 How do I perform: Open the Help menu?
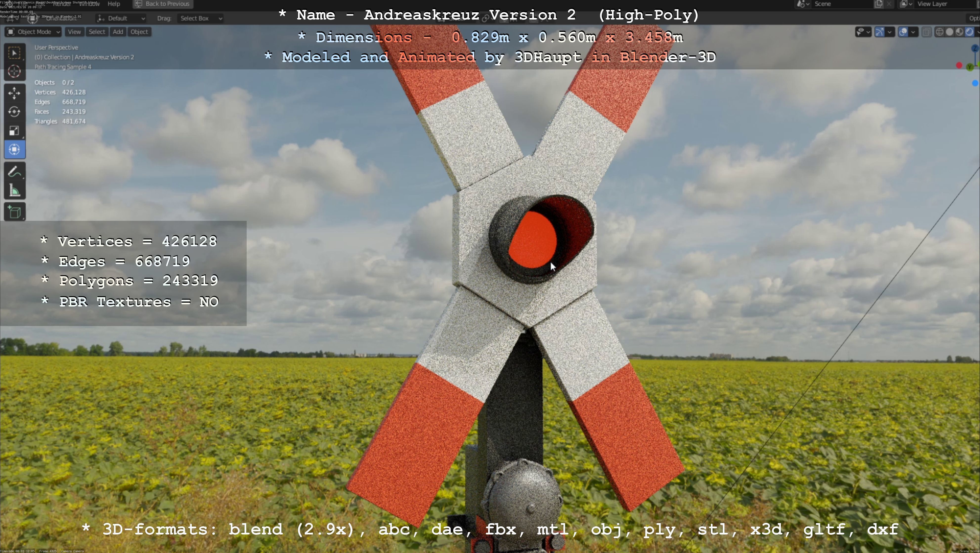tap(114, 4)
